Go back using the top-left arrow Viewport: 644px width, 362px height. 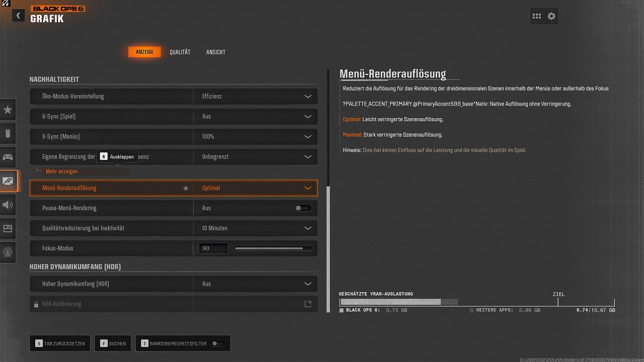(x=18, y=16)
